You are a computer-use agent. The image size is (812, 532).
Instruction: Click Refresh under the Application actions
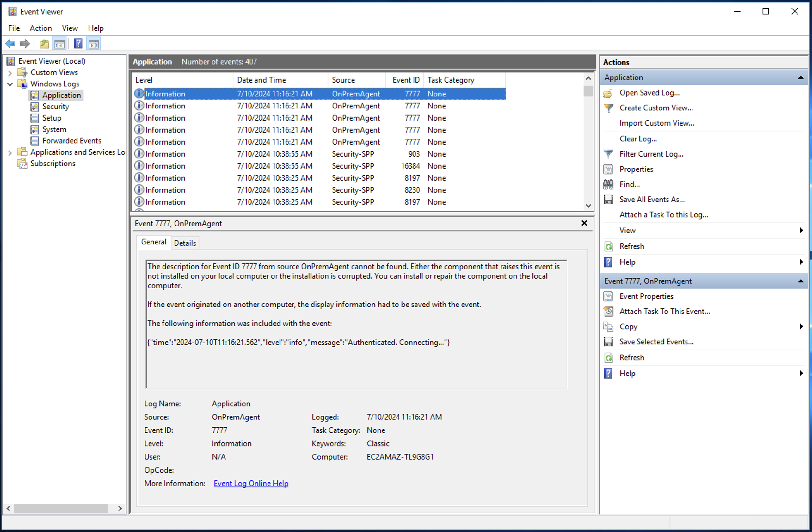tap(631, 246)
